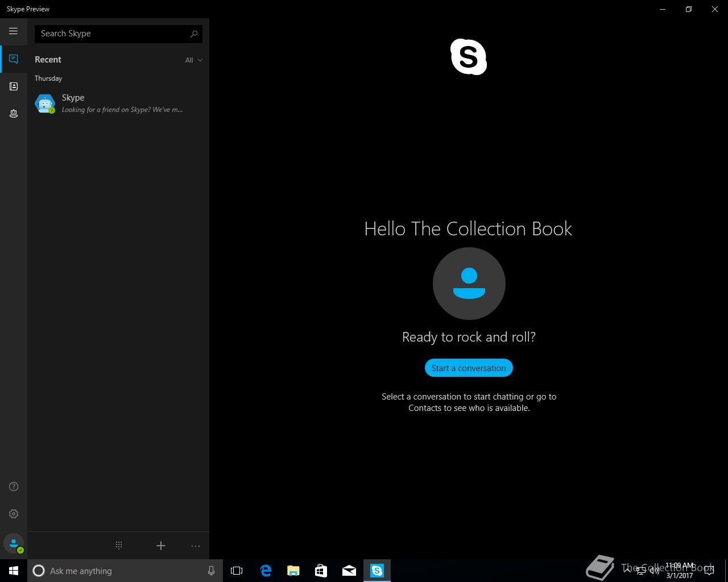Click the Recent heading
The image size is (728, 582).
pos(48,60)
